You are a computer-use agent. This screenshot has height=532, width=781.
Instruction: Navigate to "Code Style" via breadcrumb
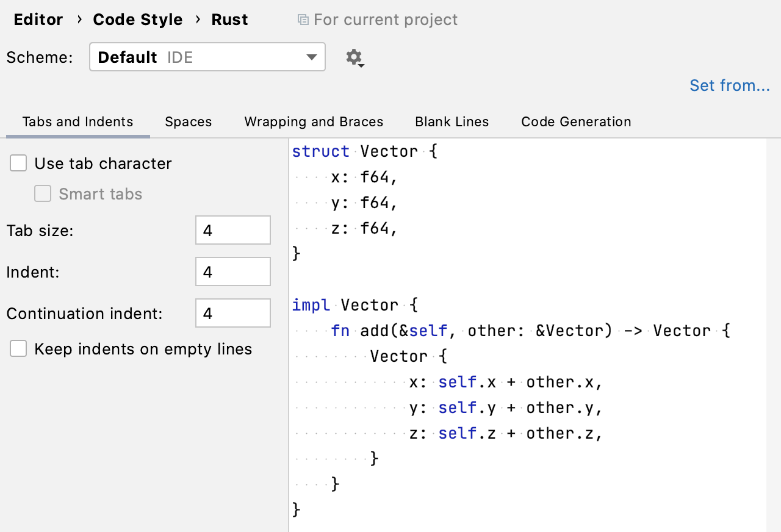pos(137,19)
